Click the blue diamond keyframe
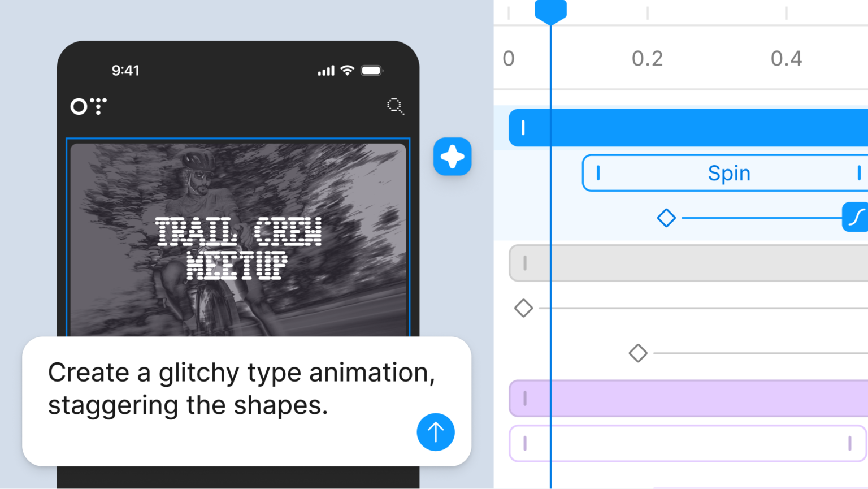Image resolution: width=868 pixels, height=489 pixels. tap(666, 218)
